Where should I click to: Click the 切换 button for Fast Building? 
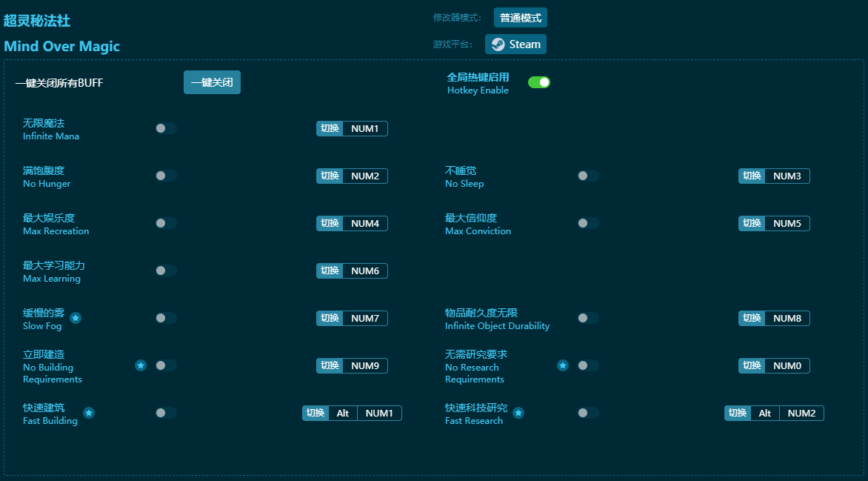pyautogui.click(x=316, y=414)
